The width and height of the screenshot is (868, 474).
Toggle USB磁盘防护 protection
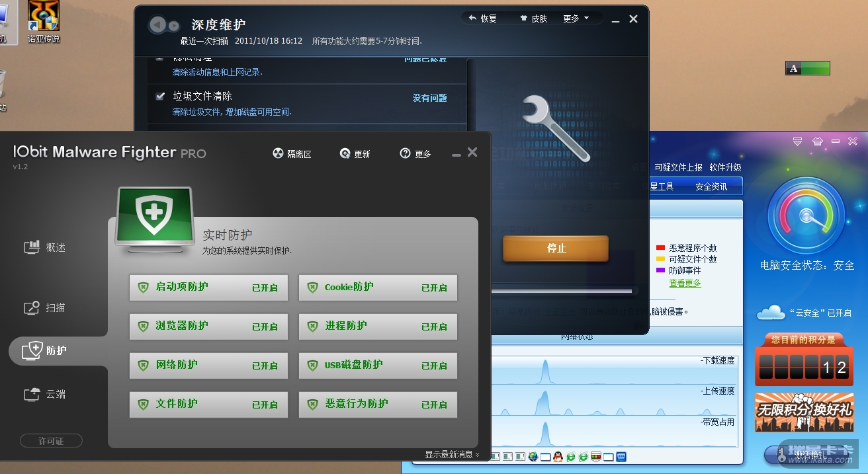click(378, 366)
